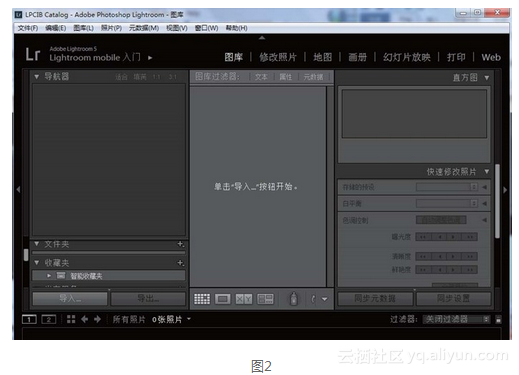Switch to the 打印 module
Screen dimensions: 519x375
tap(456, 57)
